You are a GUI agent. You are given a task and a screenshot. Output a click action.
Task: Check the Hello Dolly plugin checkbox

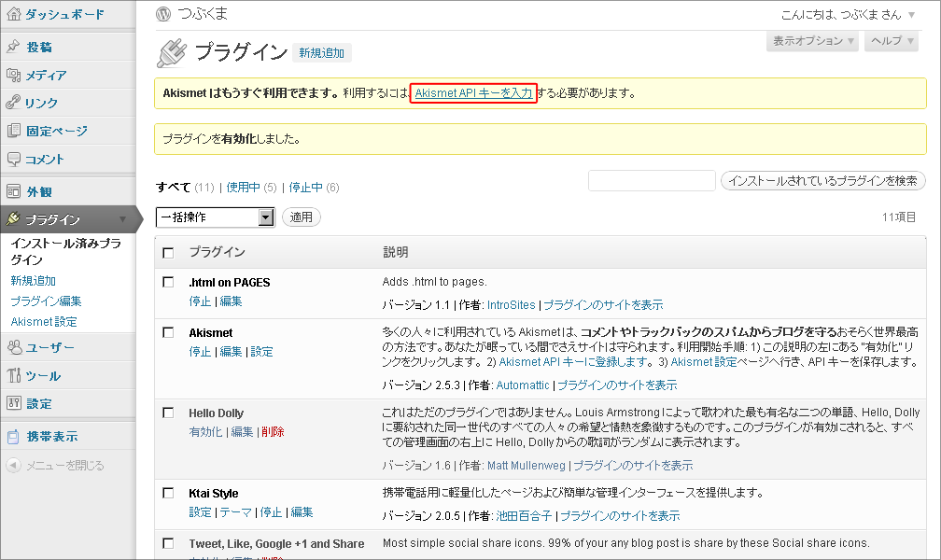(168, 413)
